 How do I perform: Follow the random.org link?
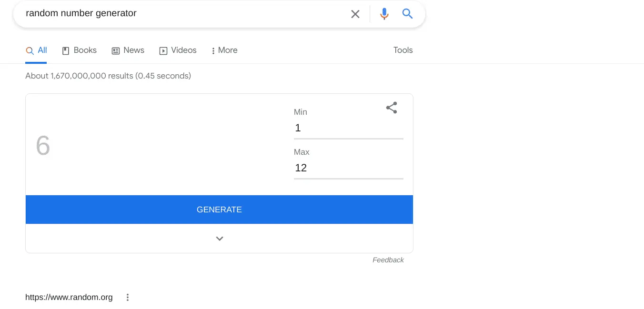69,297
